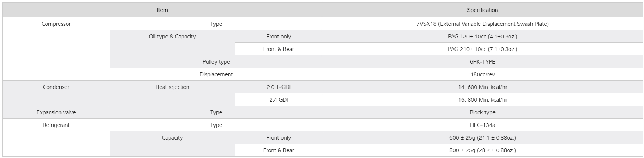Image resolution: width=644 pixels, height=158 pixels.
Task: Select the Displacement cell
Action: [216, 74]
